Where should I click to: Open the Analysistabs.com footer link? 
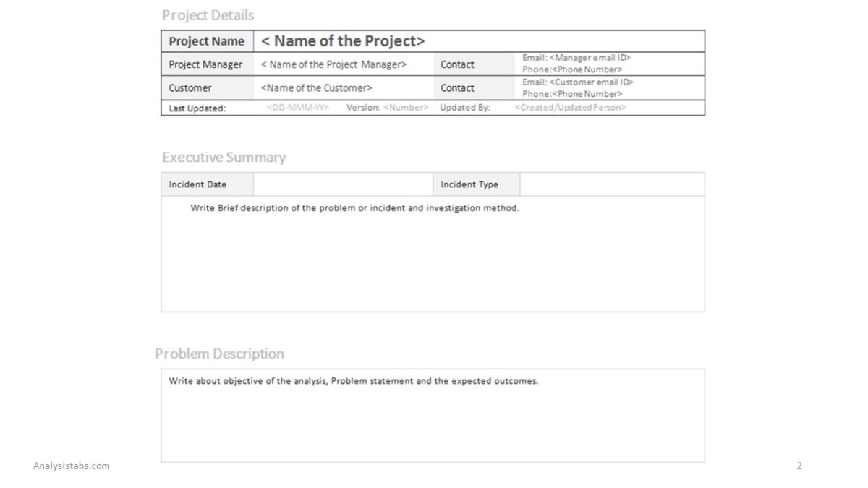[72, 466]
